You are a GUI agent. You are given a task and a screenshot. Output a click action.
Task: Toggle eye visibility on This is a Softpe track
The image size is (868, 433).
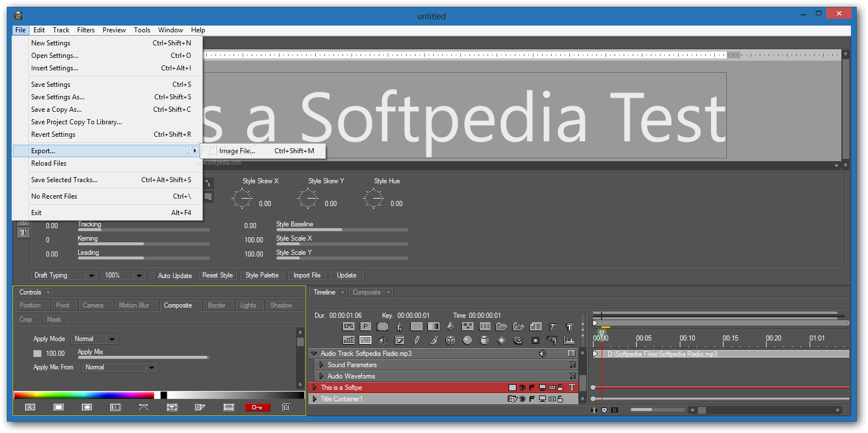tap(522, 388)
